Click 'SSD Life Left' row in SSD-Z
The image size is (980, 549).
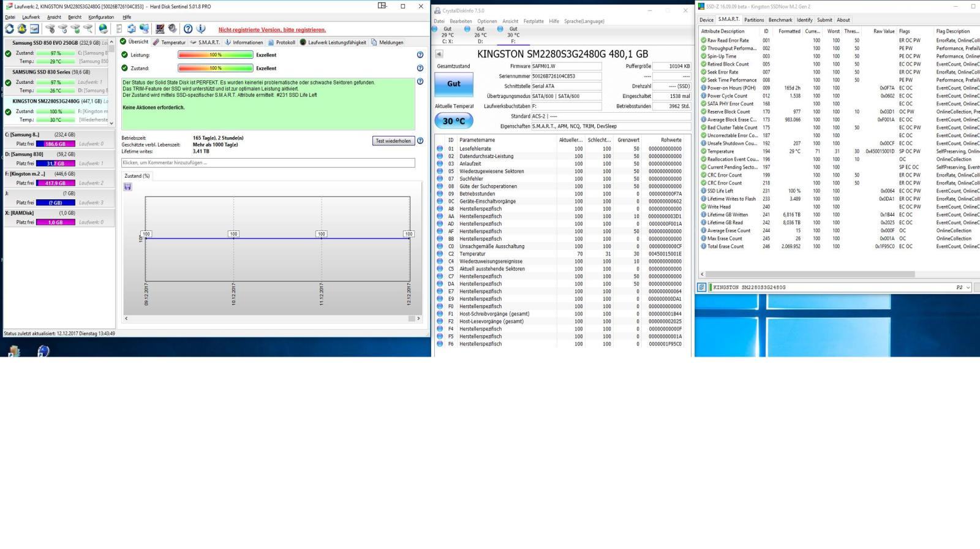coord(839,191)
